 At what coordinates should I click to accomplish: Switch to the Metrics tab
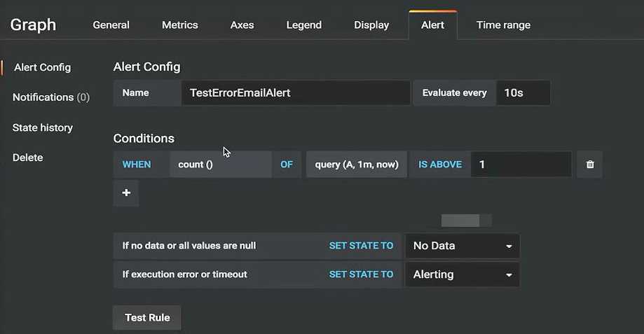pos(180,25)
